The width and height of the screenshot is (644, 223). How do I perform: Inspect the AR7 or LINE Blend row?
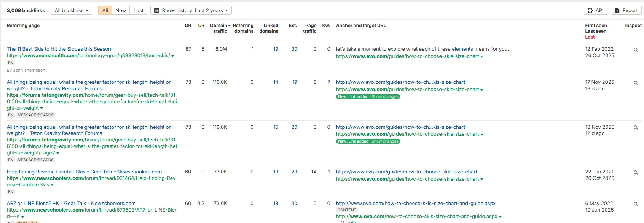[x=635, y=204]
